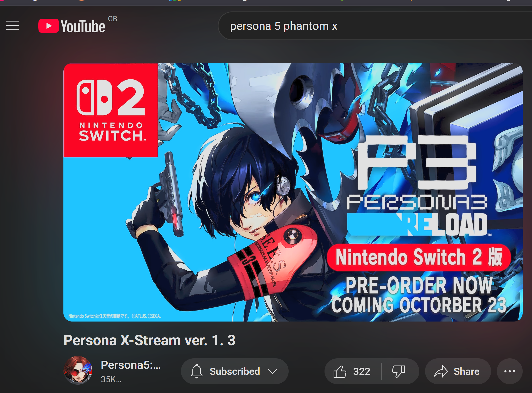Viewport: 532px width, 393px height.
Task: Click the YouTube wordmark text
Action: pyautogui.click(x=83, y=26)
